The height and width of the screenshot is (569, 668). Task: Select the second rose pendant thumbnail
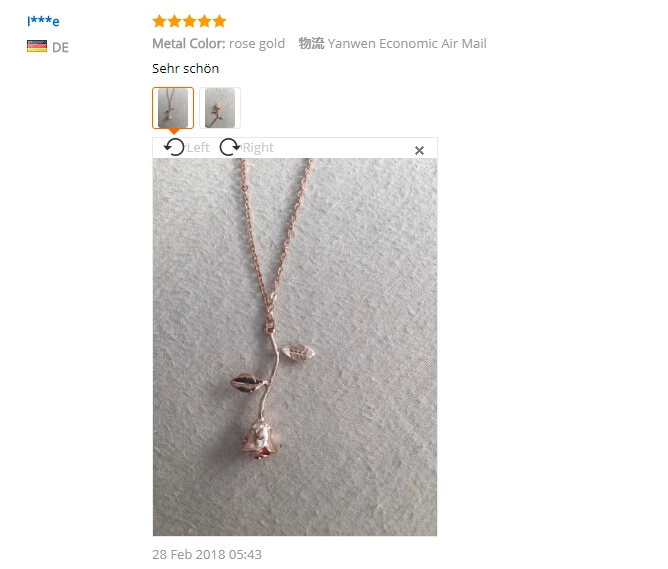click(x=220, y=108)
